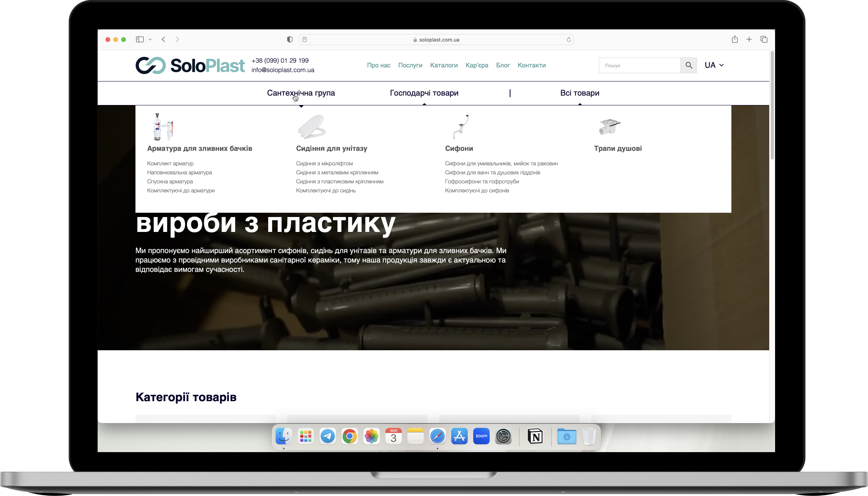Open the tab overview icon
The width and height of the screenshot is (868, 496).
click(764, 39)
